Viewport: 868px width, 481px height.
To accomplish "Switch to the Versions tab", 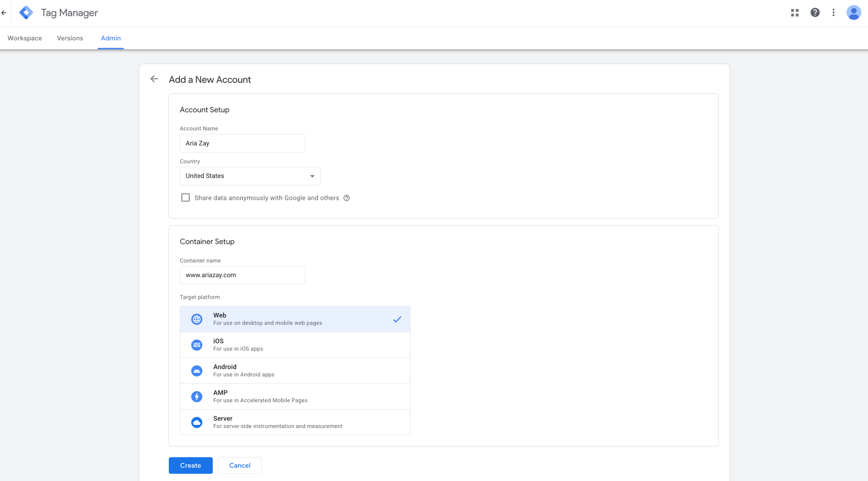I will coord(70,38).
